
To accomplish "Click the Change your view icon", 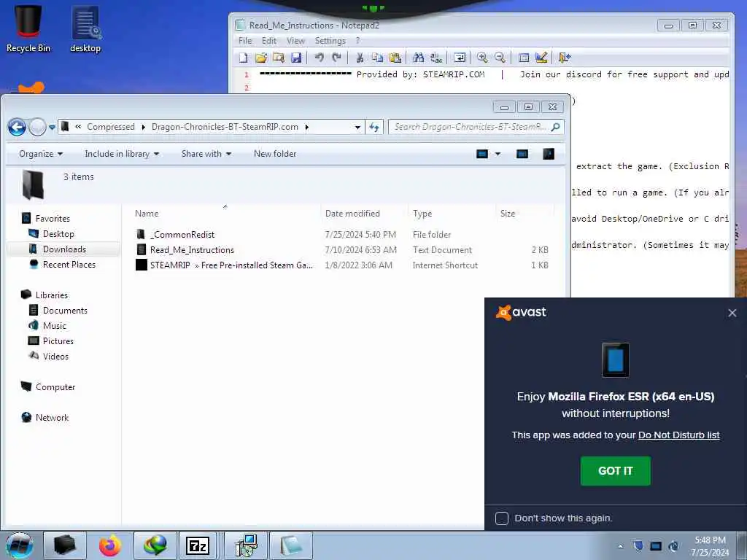I will [x=482, y=154].
